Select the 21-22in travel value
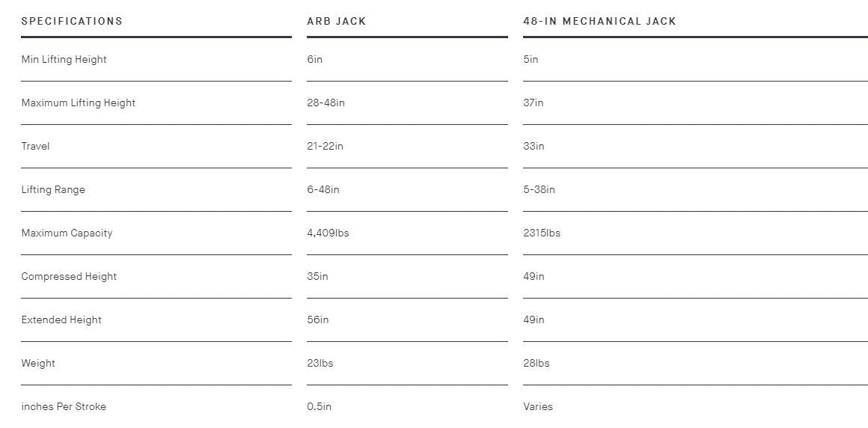 pos(325,146)
